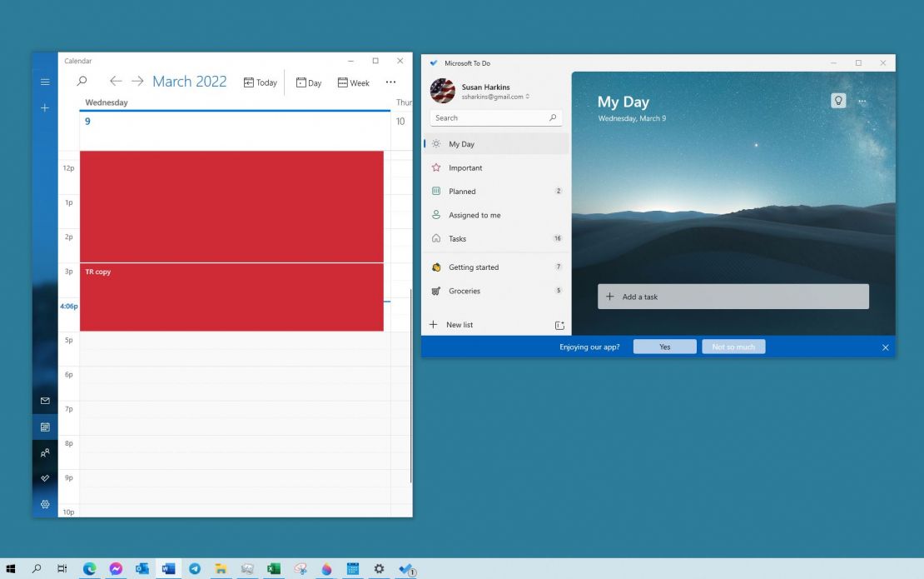
Task: Collapse the Calendar hamburger menu
Action: pyautogui.click(x=45, y=82)
